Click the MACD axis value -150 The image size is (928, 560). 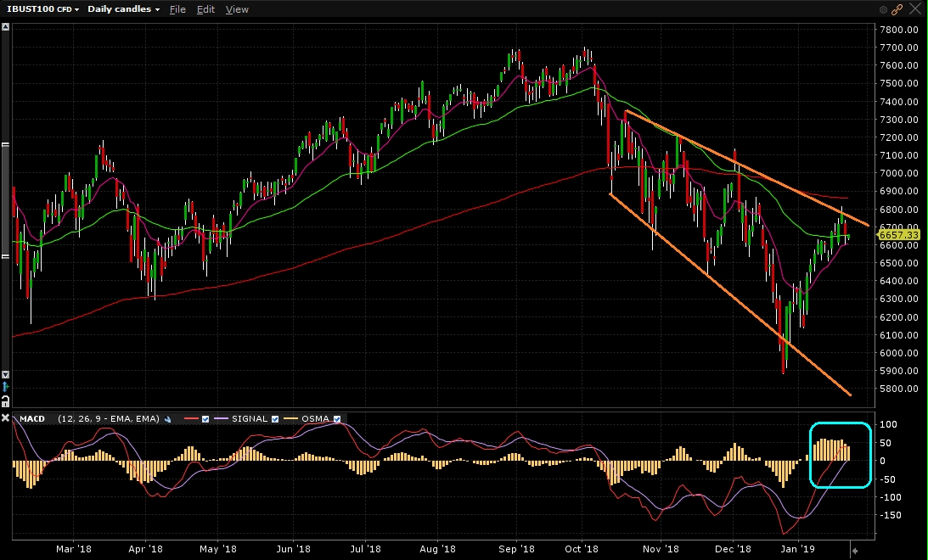(x=891, y=515)
